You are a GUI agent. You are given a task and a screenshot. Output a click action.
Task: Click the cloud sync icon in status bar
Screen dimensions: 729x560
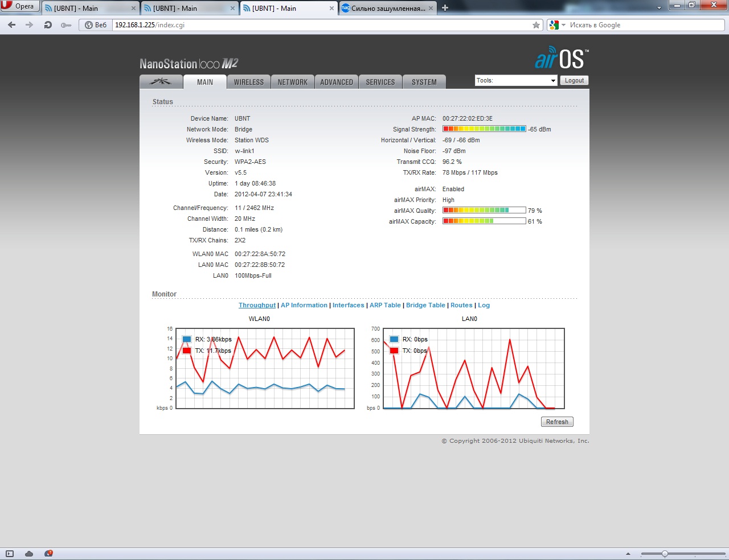[x=29, y=554]
